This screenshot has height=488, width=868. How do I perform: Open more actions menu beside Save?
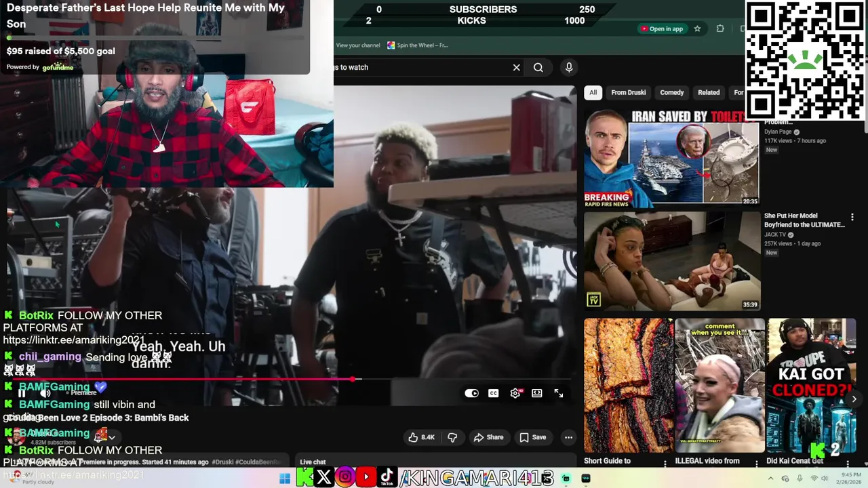click(569, 437)
